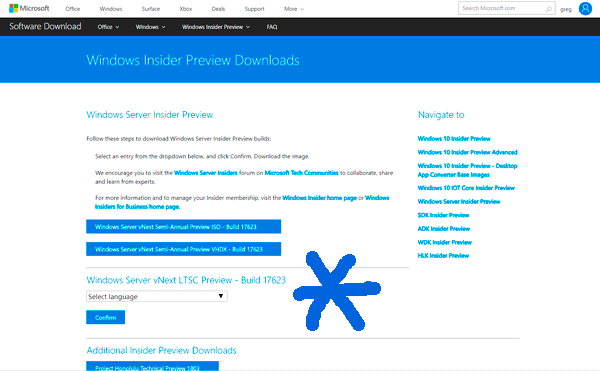This screenshot has height=371, width=600.
Task: Click Additional Insider Preview Downloads heading
Action: 161,350
